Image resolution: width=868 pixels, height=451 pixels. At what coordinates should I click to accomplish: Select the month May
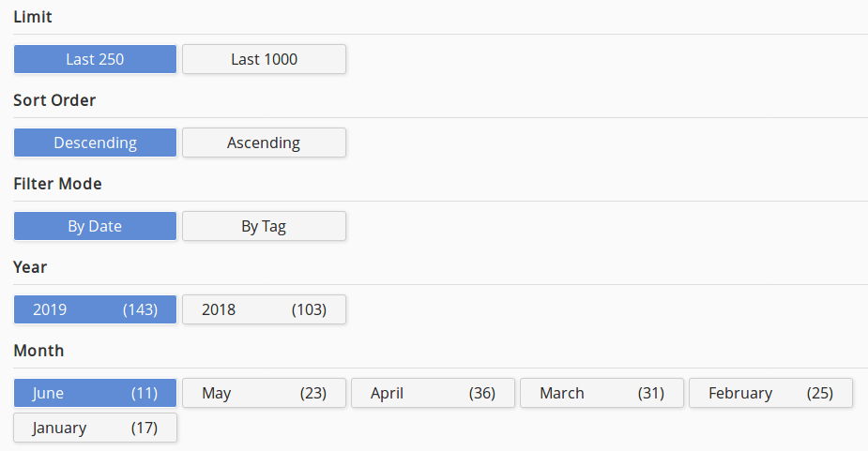pyautogui.click(x=264, y=393)
